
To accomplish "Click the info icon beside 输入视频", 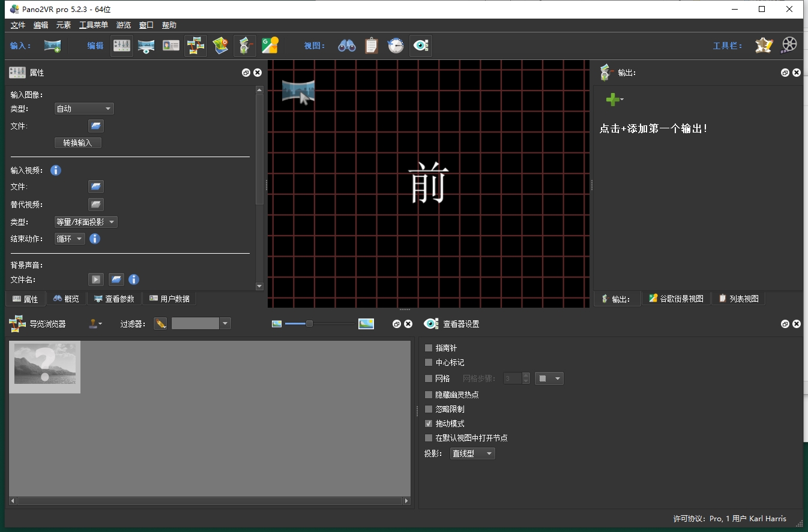I will pyautogui.click(x=56, y=170).
